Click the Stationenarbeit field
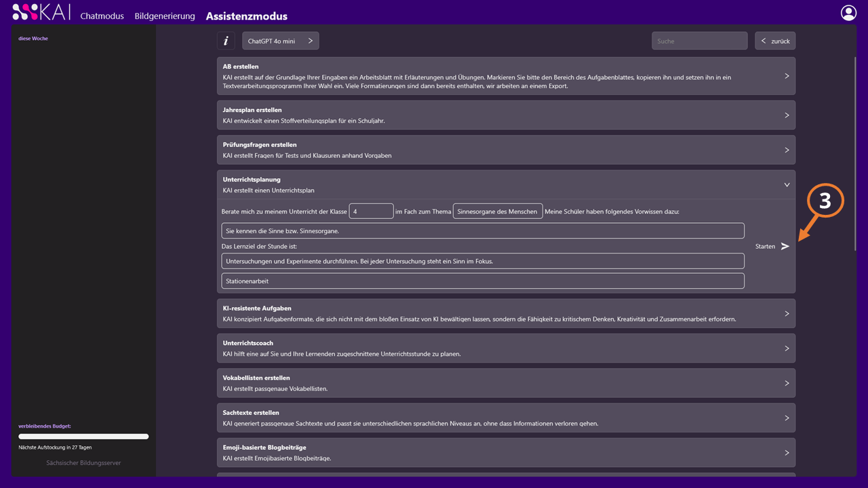 click(483, 281)
